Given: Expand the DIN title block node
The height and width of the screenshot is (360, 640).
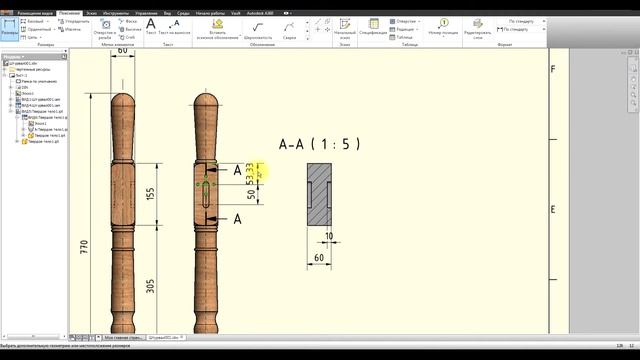Looking at the screenshot, I should [11, 87].
